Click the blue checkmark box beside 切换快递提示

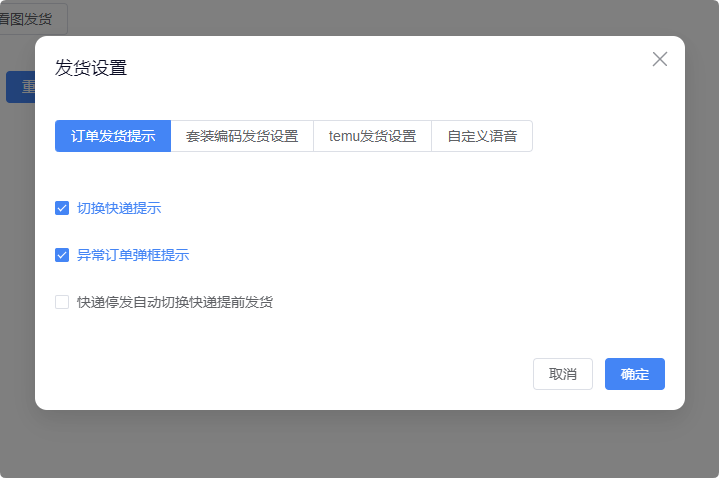tap(62, 209)
